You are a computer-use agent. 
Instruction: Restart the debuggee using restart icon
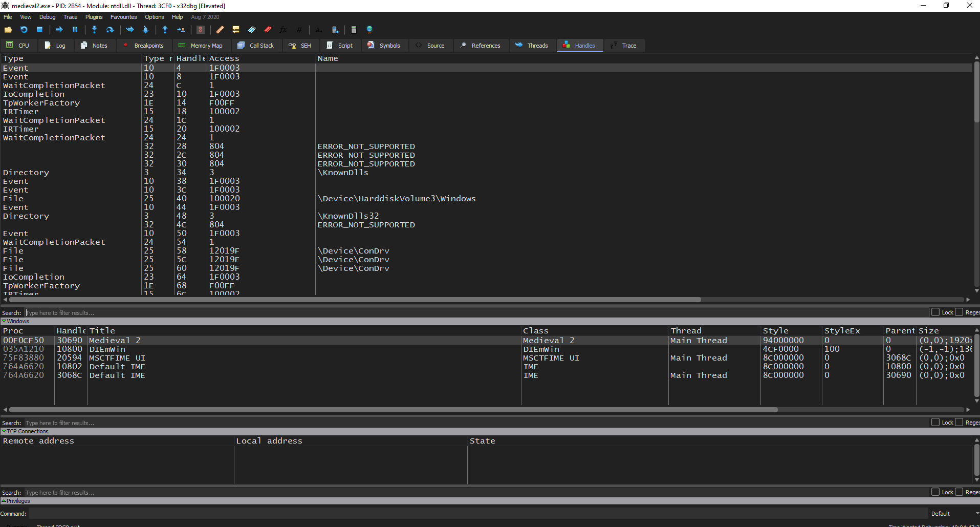tap(24, 30)
